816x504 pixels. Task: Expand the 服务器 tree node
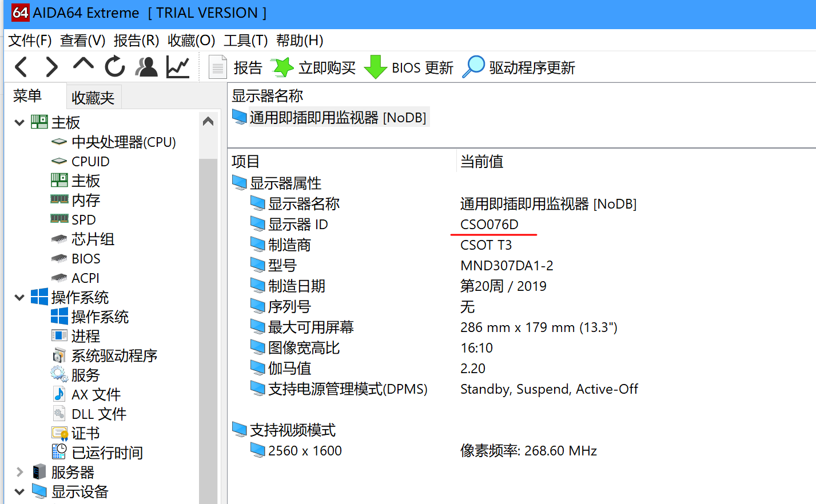19,472
